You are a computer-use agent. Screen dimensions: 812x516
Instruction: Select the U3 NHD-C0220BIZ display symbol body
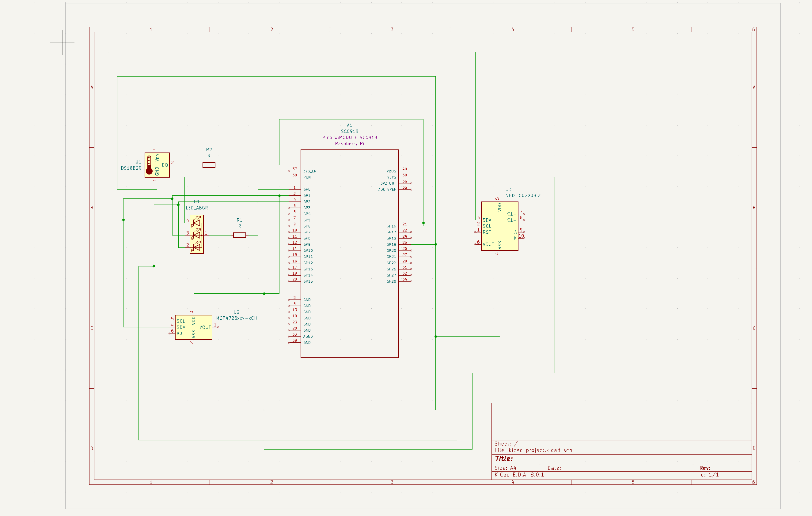499,226
